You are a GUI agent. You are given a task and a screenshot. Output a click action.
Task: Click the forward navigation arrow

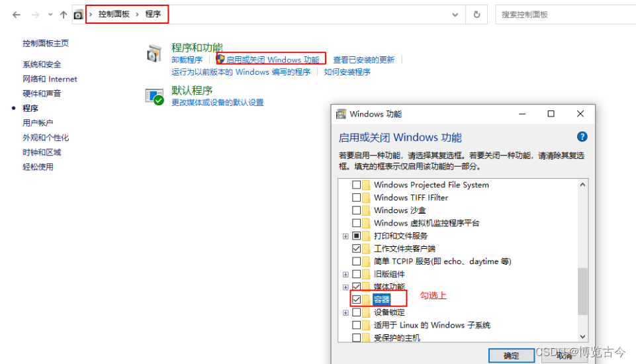[x=35, y=15]
